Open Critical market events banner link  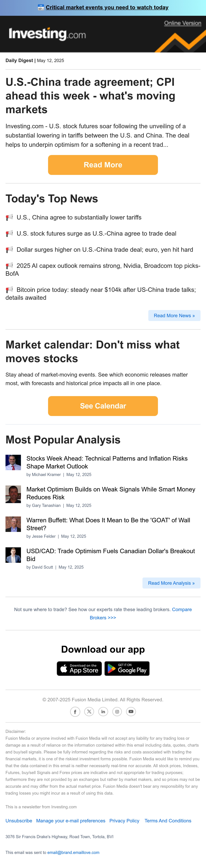[107, 7]
